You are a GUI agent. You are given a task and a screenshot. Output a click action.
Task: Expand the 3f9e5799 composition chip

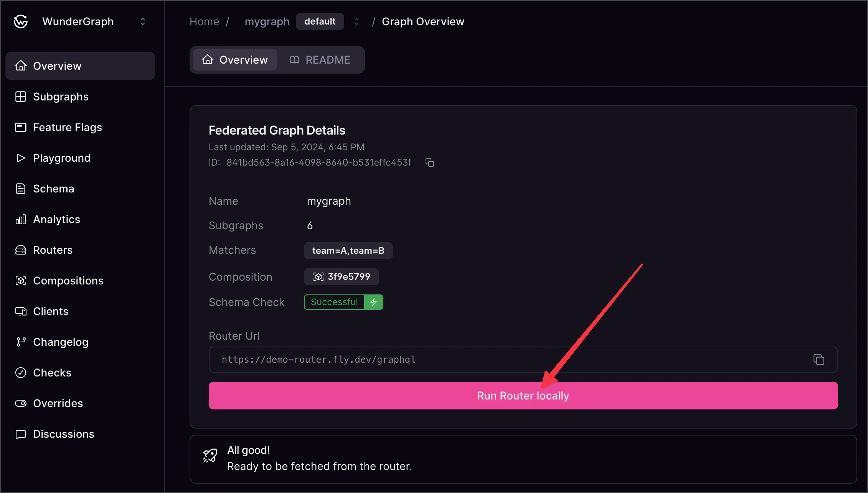tap(341, 276)
